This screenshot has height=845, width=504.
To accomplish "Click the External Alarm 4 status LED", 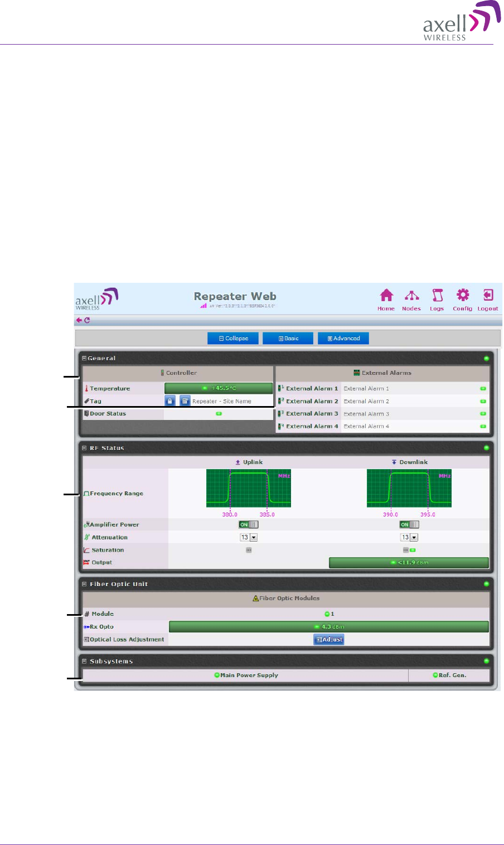I will 483,426.
